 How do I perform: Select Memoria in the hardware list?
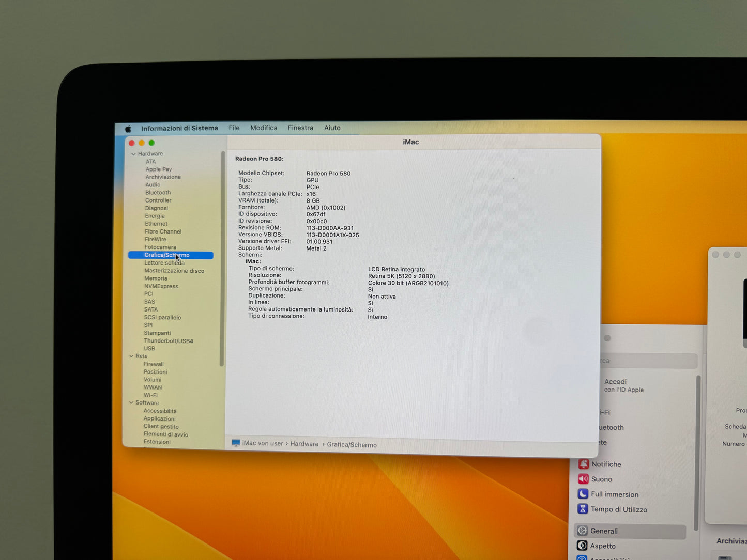pos(156,278)
